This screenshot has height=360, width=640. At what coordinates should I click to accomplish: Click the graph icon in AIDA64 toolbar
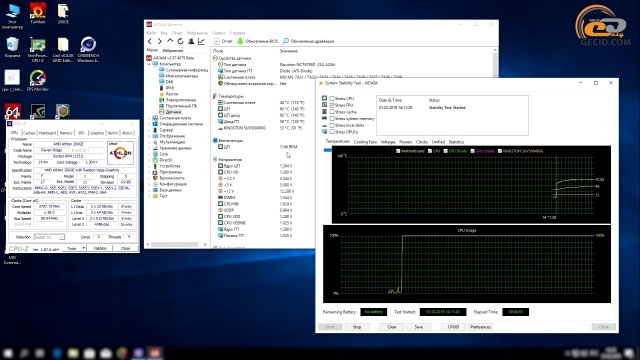tap(201, 41)
